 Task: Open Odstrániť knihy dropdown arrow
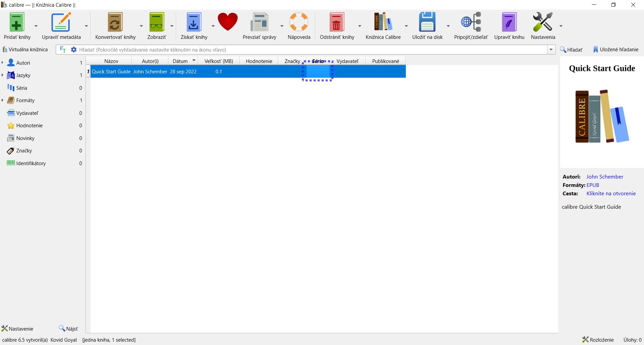(x=360, y=26)
